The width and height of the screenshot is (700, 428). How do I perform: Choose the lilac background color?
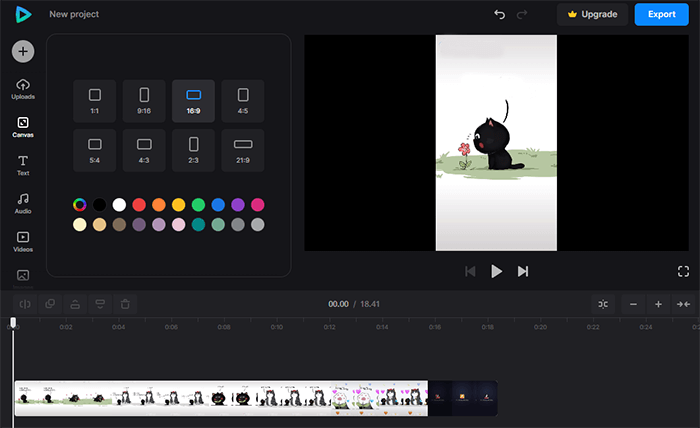[x=159, y=224]
